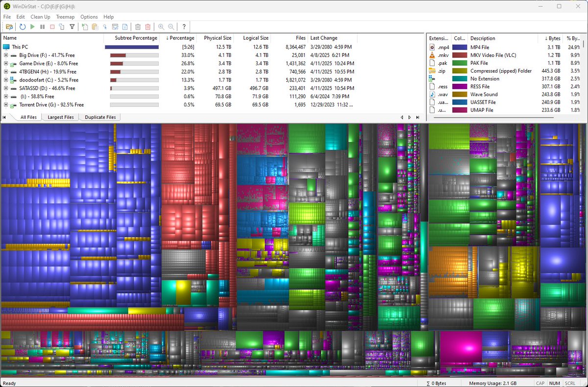Sort extensions by Description column header
The height and width of the screenshot is (387, 588).
[x=502, y=38]
